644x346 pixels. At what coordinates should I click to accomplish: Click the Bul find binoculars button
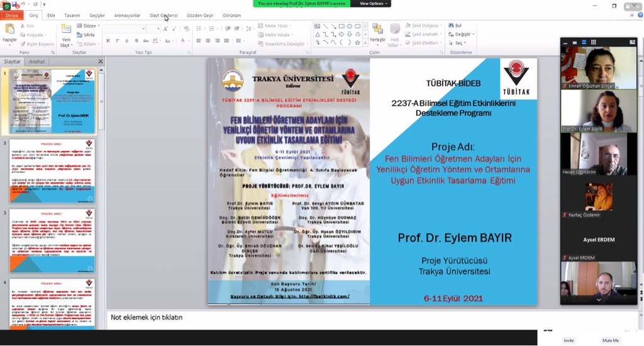click(455, 25)
